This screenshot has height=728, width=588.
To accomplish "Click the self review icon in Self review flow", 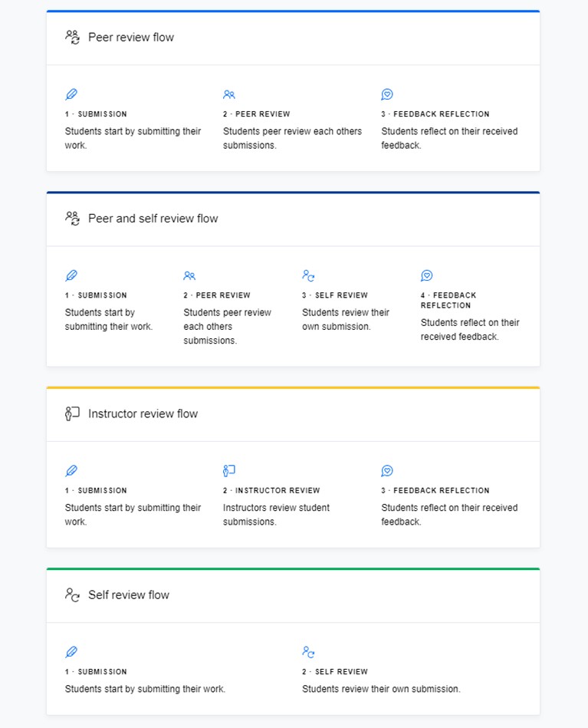I will tap(308, 652).
